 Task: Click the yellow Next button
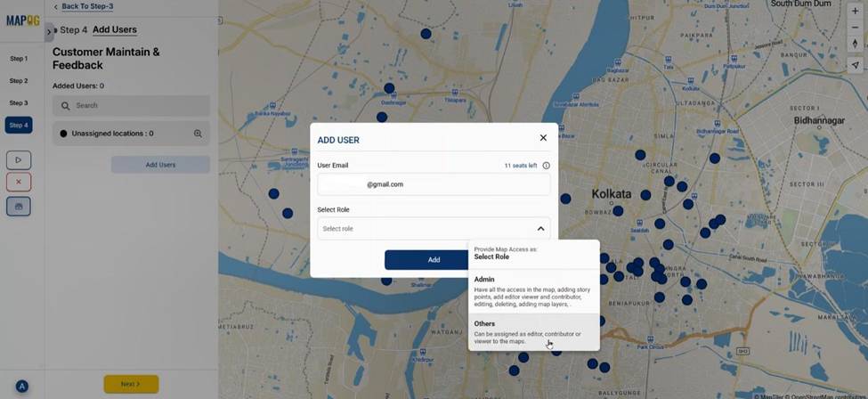[131, 384]
